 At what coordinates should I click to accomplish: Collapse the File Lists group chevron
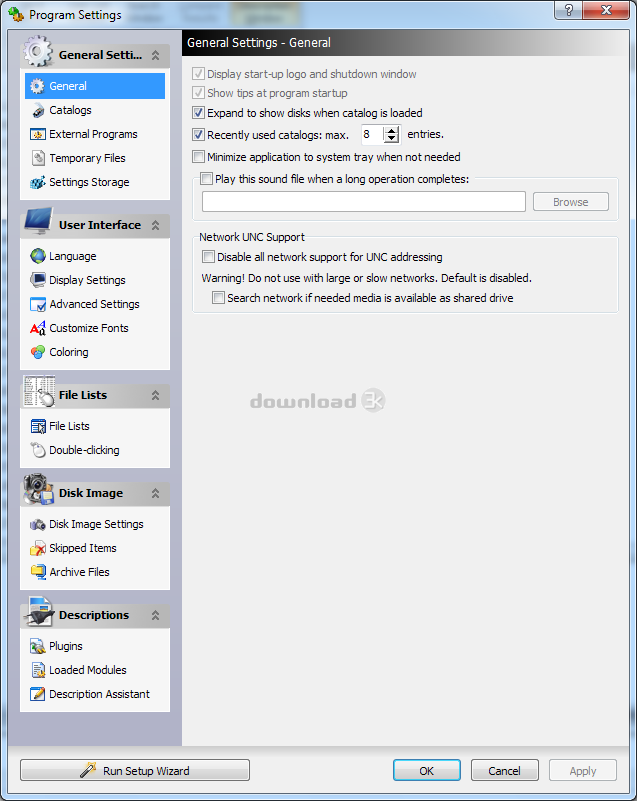pos(156,395)
